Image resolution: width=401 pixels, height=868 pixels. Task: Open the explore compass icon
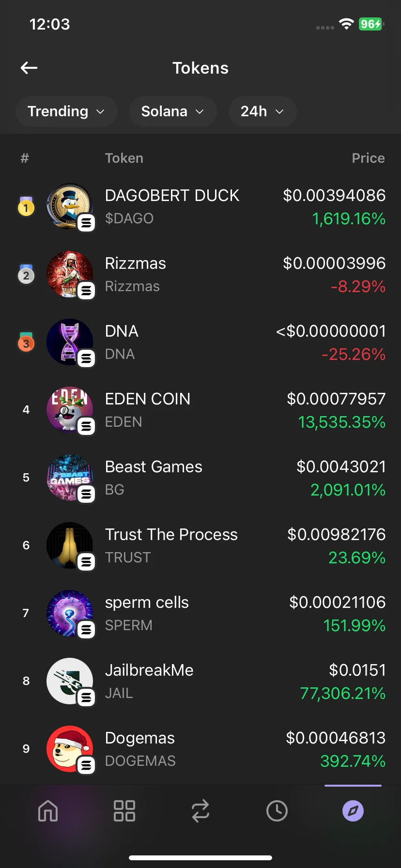(x=353, y=810)
